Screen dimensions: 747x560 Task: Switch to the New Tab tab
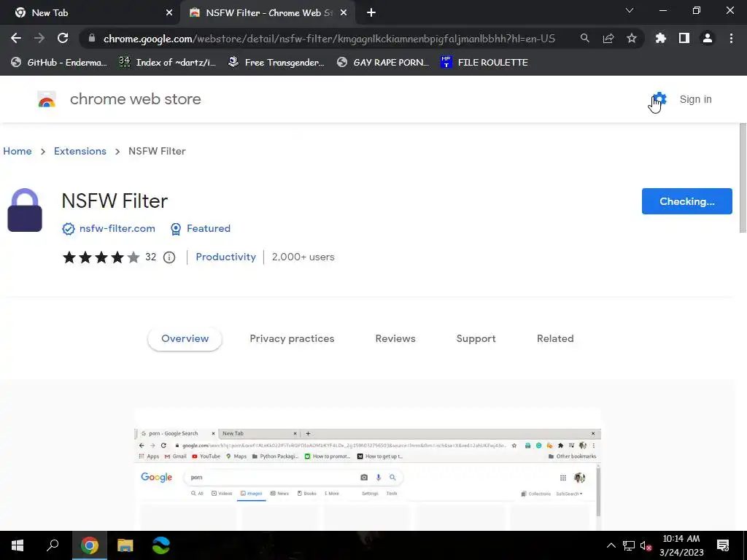[90, 13]
